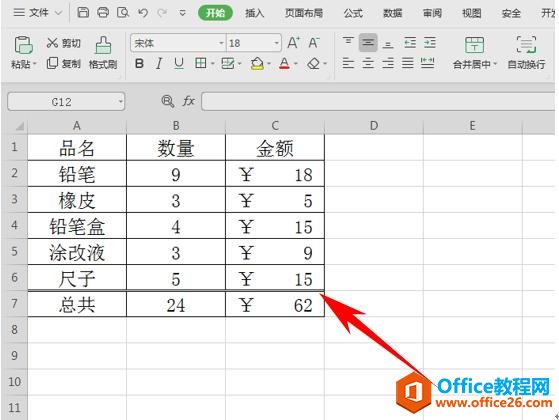Screen dimensions: 559x420
Task: Click the cell containing 总共
Action: 77,304
